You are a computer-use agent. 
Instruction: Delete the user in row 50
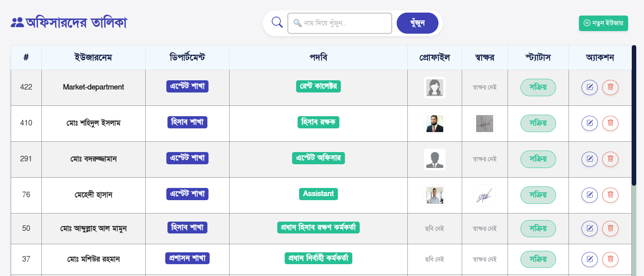[x=610, y=229]
